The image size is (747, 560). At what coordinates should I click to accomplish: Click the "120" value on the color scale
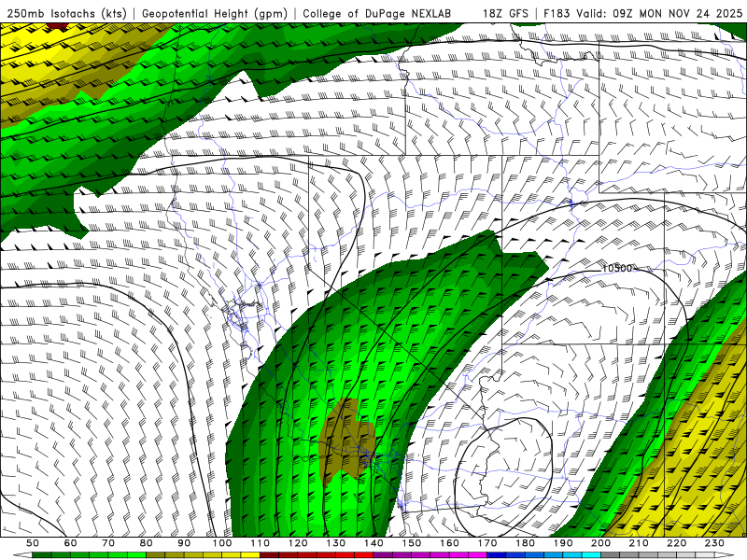coord(298,543)
